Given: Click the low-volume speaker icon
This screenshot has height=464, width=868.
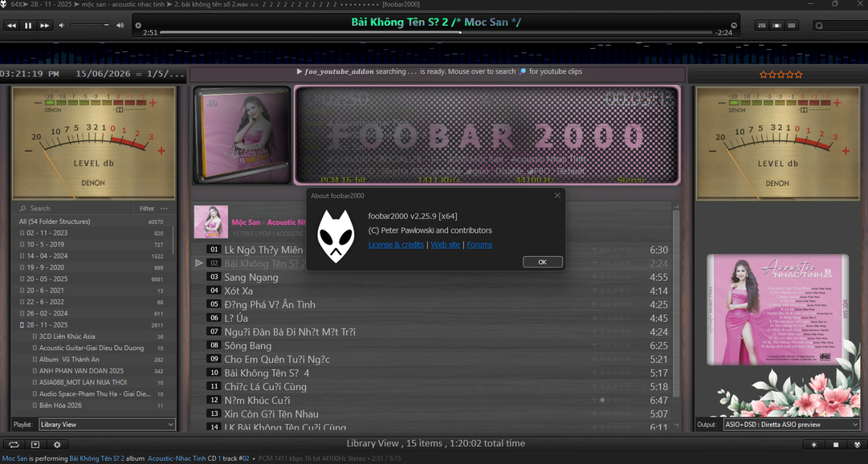Looking at the screenshot, I should (x=62, y=26).
